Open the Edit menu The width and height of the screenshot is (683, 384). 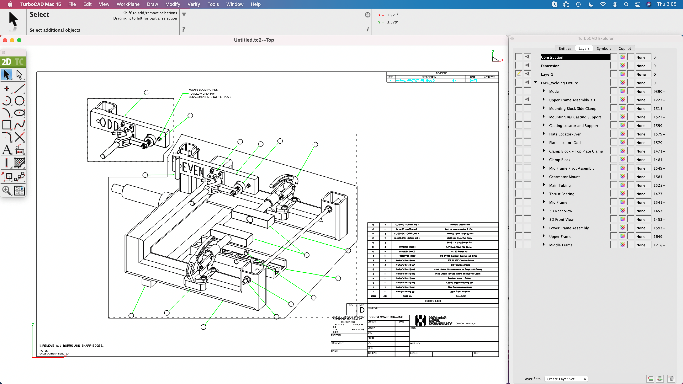[88, 4]
